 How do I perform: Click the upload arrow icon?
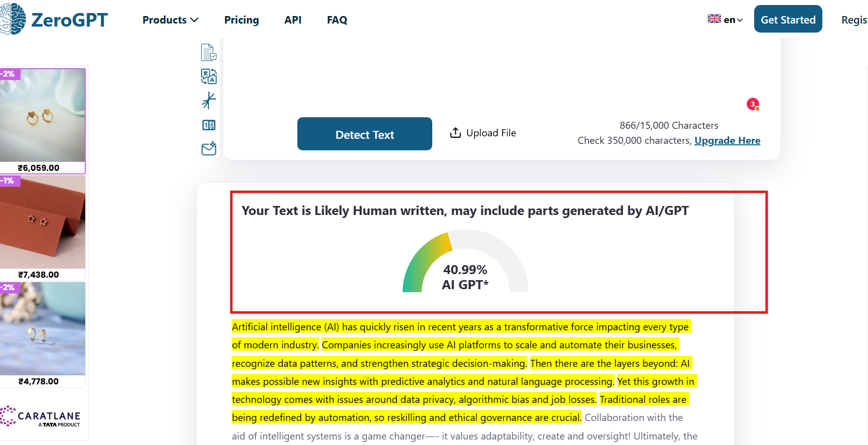click(x=455, y=133)
